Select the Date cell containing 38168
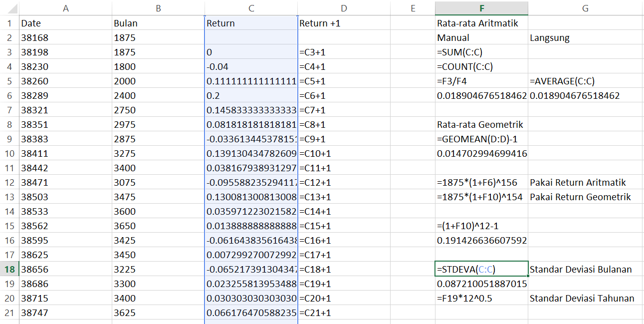Viewport: 644px width, 324px height. 65,38
